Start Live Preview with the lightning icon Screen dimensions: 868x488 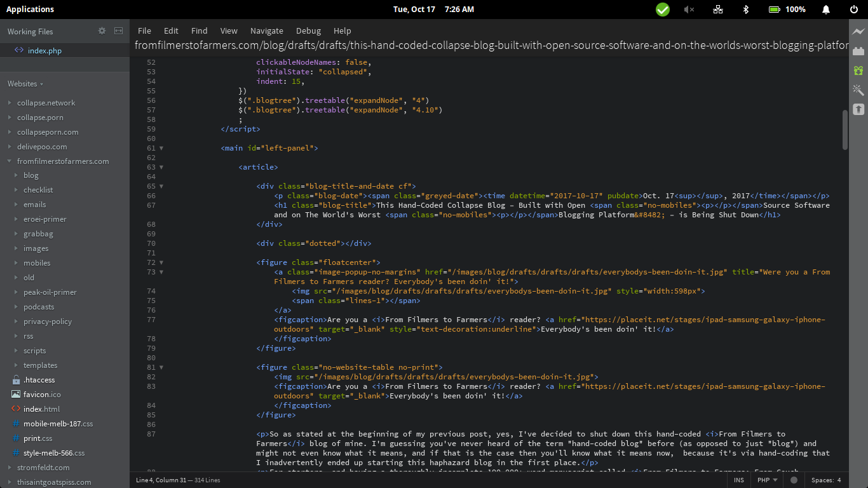[x=858, y=32]
